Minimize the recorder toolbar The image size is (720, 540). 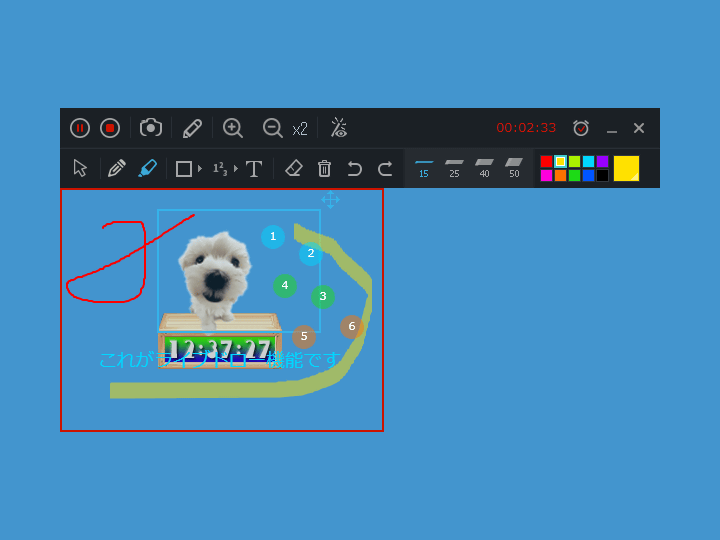point(612,131)
